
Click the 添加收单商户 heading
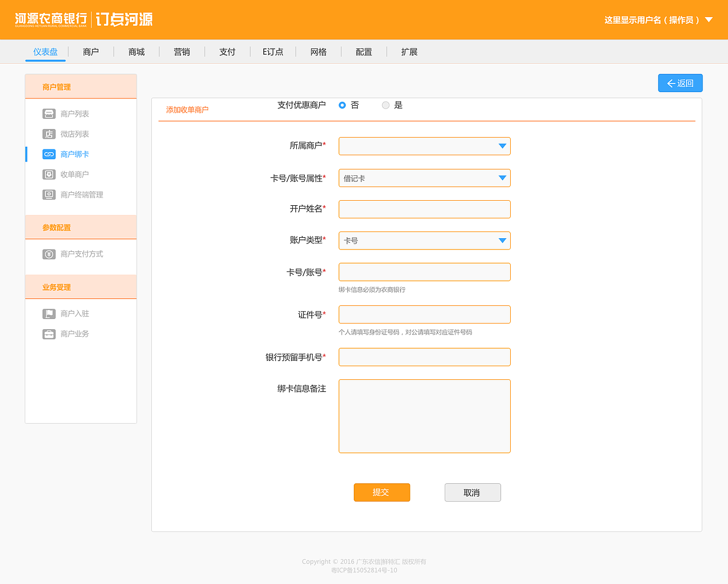(x=187, y=110)
